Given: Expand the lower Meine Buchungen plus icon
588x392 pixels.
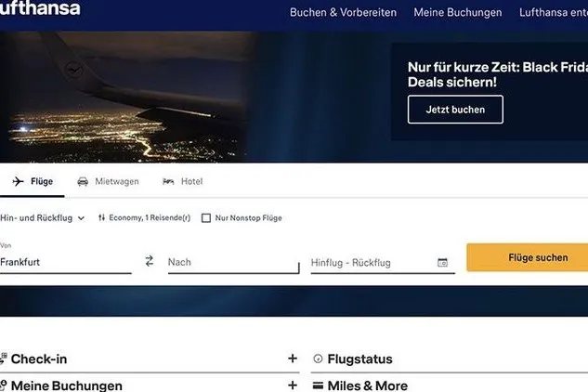Looking at the screenshot, I should pyautogui.click(x=293, y=385).
